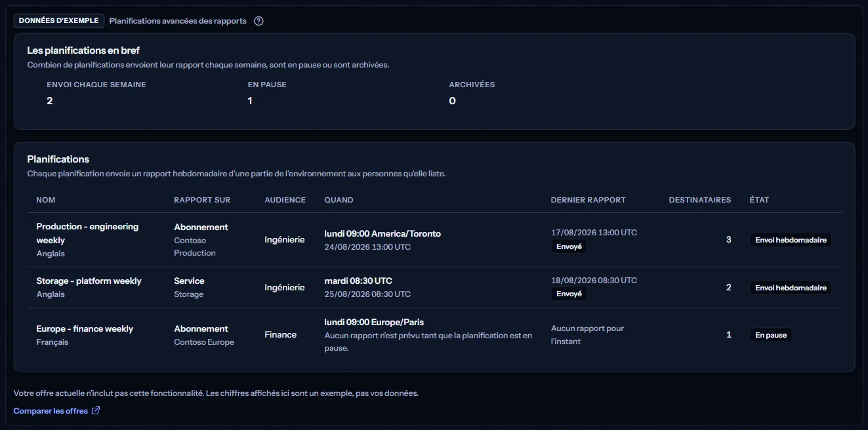
Task: Select the Europe - finance weekly schedule
Action: click(434, 335)
